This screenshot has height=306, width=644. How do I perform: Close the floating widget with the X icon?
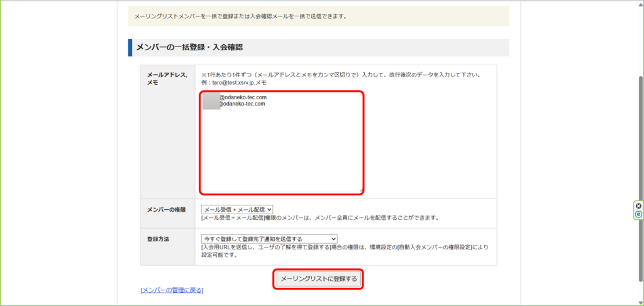(638, 206)
